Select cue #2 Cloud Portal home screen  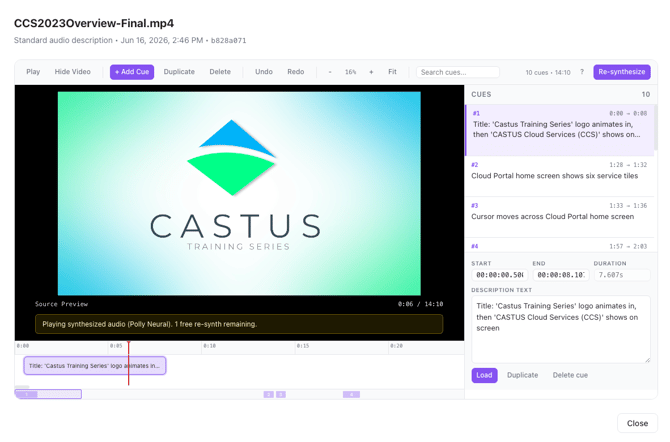(x=559, y=176)
